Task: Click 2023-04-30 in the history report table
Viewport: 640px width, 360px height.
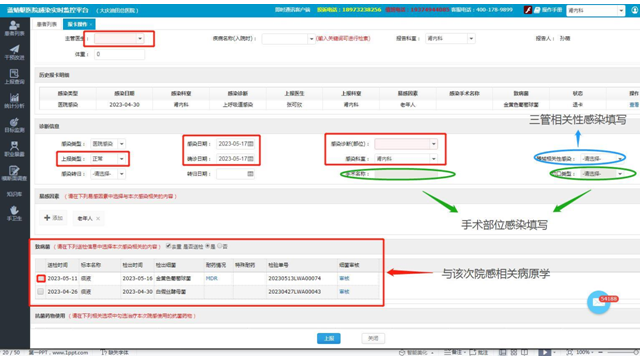Action: 124,104
